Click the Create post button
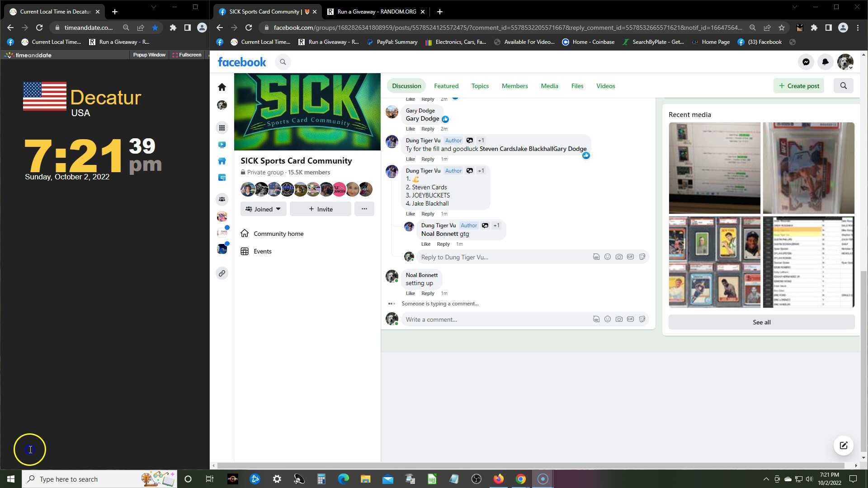 point(799,86)
